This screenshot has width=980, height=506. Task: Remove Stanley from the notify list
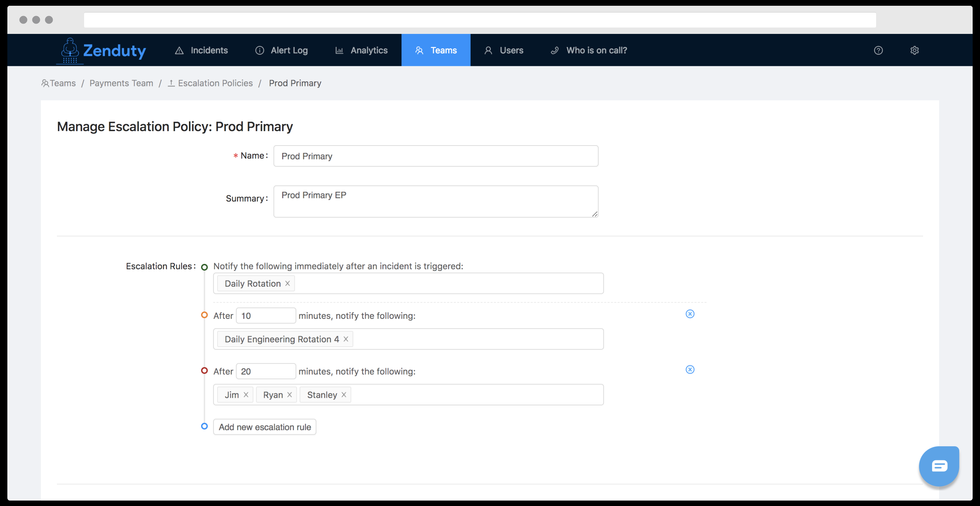(x=344, y=394)
